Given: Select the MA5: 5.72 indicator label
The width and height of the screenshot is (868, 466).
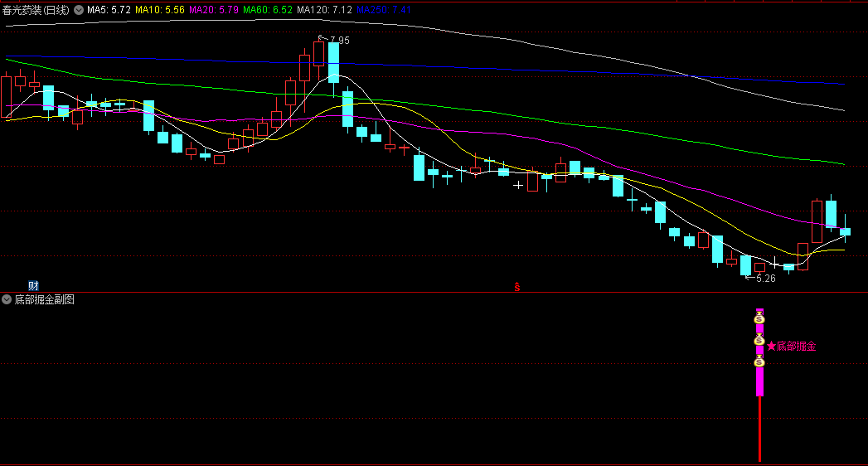Looking at the screenshot, I should point(109,10).
